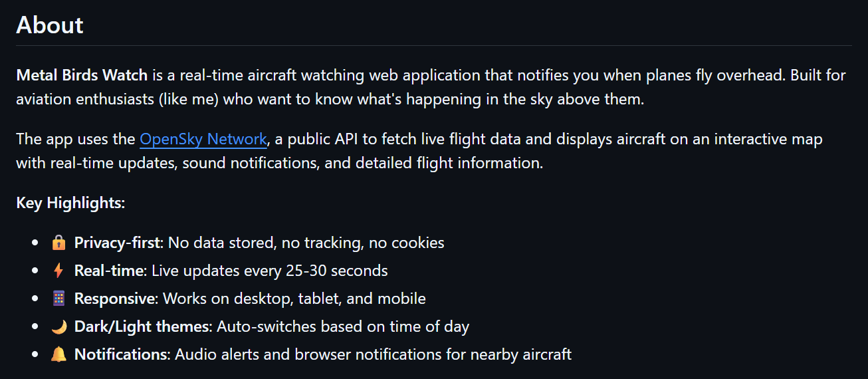
Task: Click the Key Highlights label
Action: (x=70, y=203)
